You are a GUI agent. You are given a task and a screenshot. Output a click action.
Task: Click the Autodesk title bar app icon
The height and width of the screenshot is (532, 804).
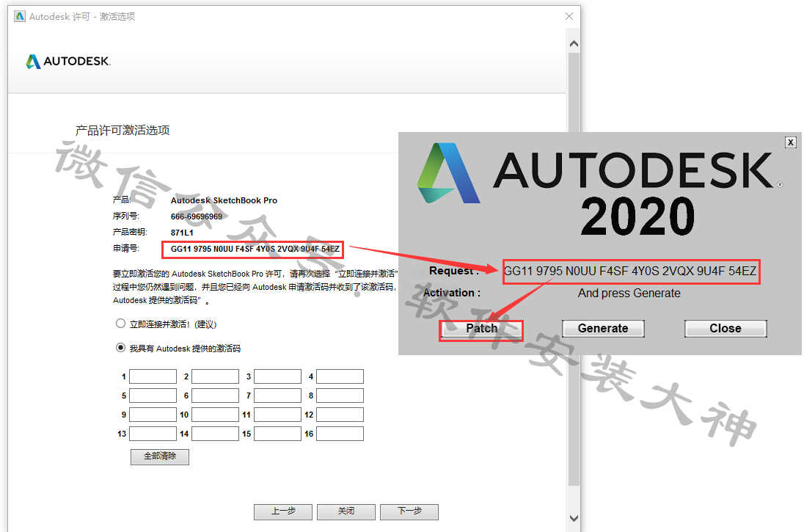[x=20, y=16]
